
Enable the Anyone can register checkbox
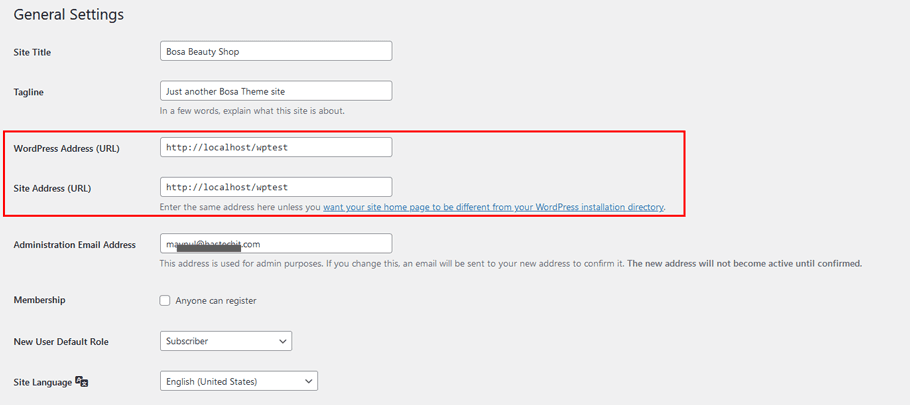165,301
